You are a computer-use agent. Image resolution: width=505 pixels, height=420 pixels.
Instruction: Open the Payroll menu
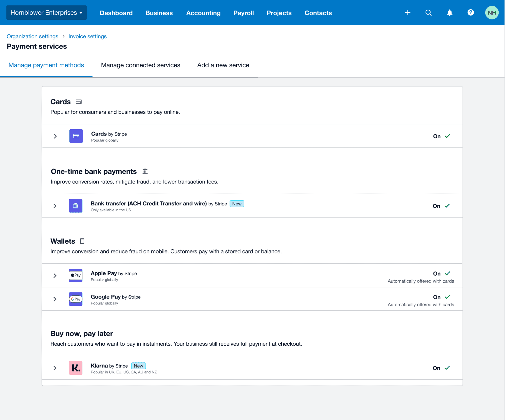tap(243, 13)
